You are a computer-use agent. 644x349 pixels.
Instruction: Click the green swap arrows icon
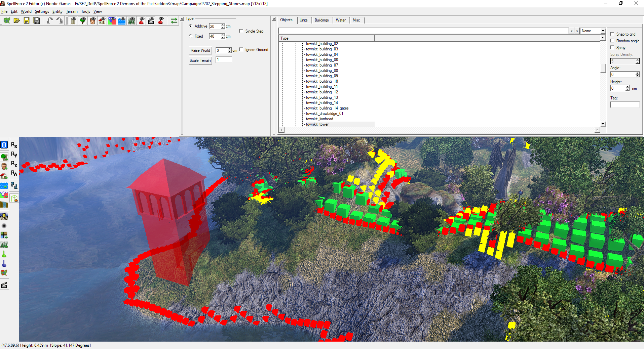tap(174, 21)
